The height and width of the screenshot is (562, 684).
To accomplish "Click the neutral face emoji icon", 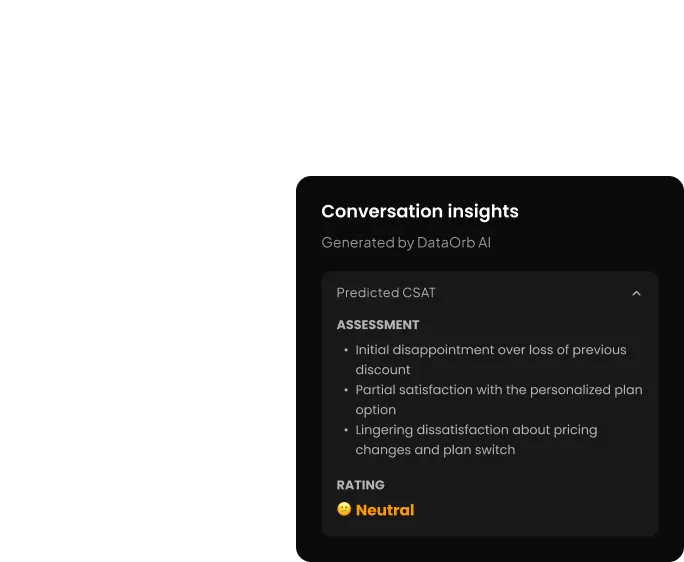I will tap(344, 509).
